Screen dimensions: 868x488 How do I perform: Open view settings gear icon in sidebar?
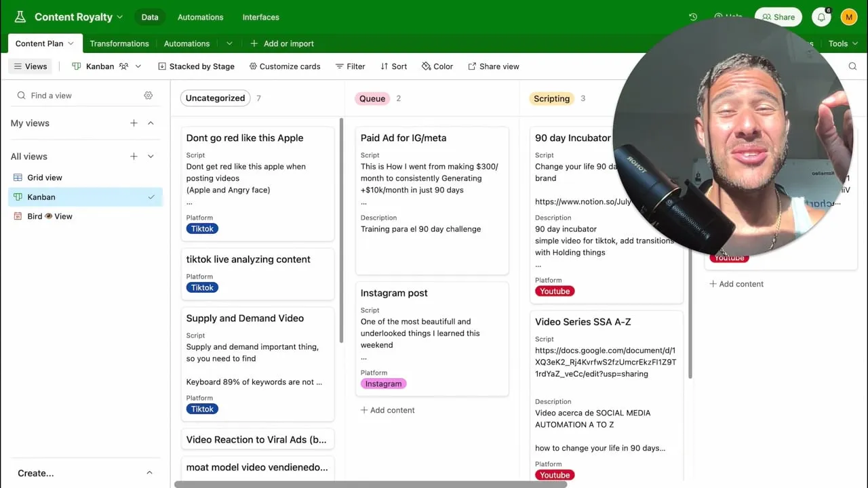(149, 96)
